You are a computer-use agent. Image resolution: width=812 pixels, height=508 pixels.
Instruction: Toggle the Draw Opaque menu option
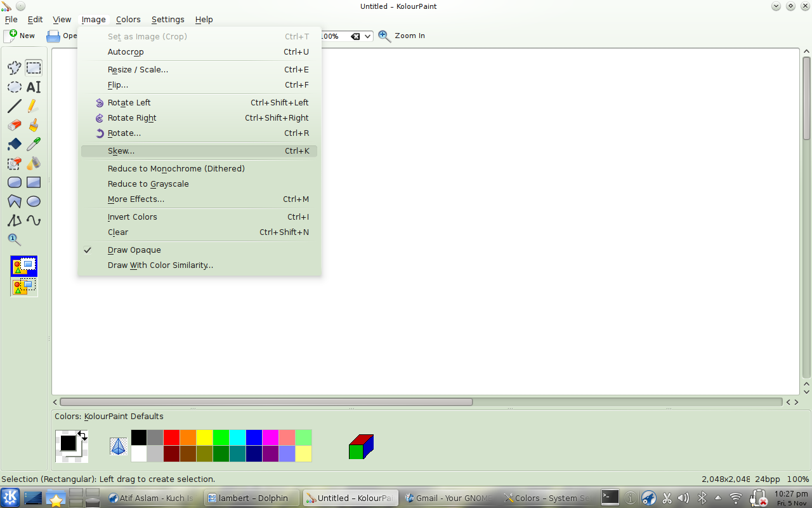199,250
